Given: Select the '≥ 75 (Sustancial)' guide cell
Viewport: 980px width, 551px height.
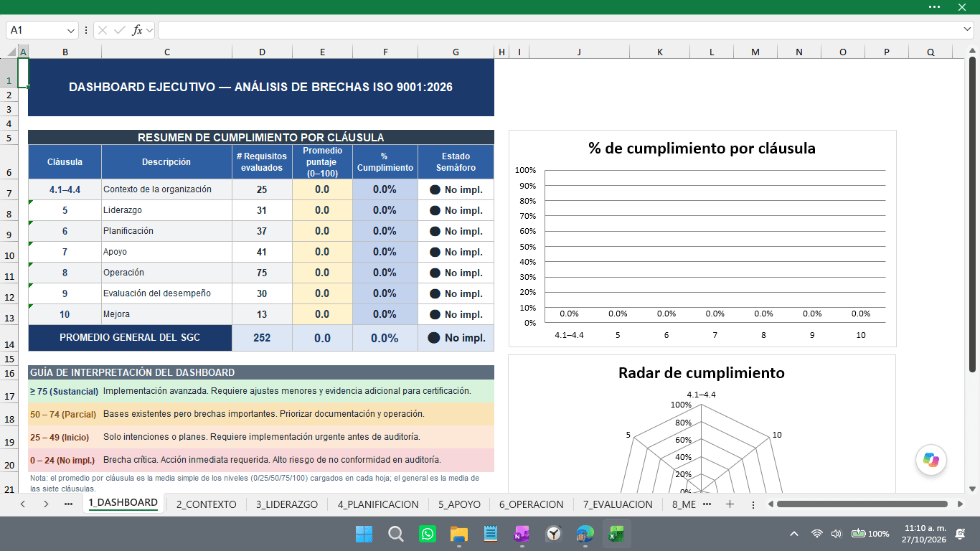Looking at the screenshot, I should point(65,391).
